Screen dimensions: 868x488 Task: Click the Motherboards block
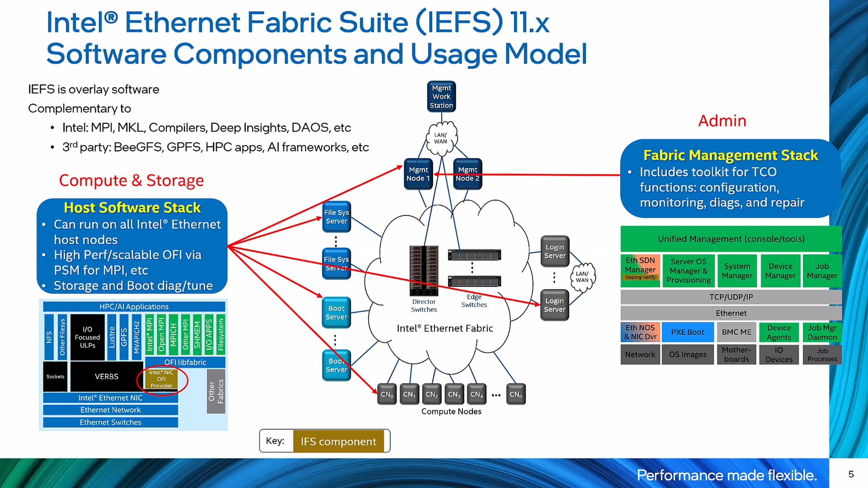[737, 354]
